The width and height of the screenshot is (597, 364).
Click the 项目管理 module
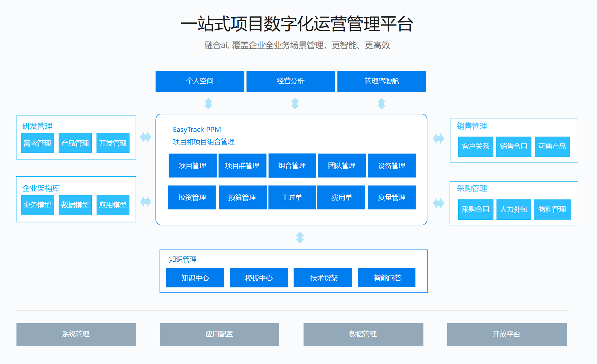192,166
